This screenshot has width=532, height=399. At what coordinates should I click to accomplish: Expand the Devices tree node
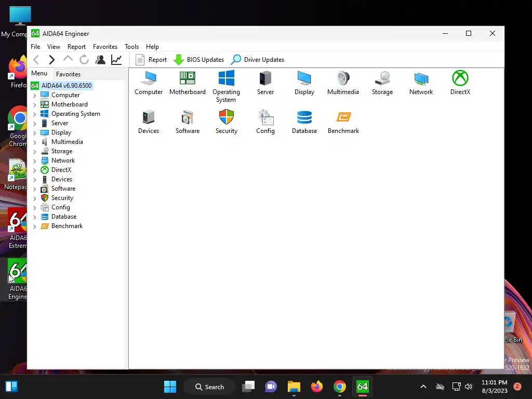tap(35, 179)
